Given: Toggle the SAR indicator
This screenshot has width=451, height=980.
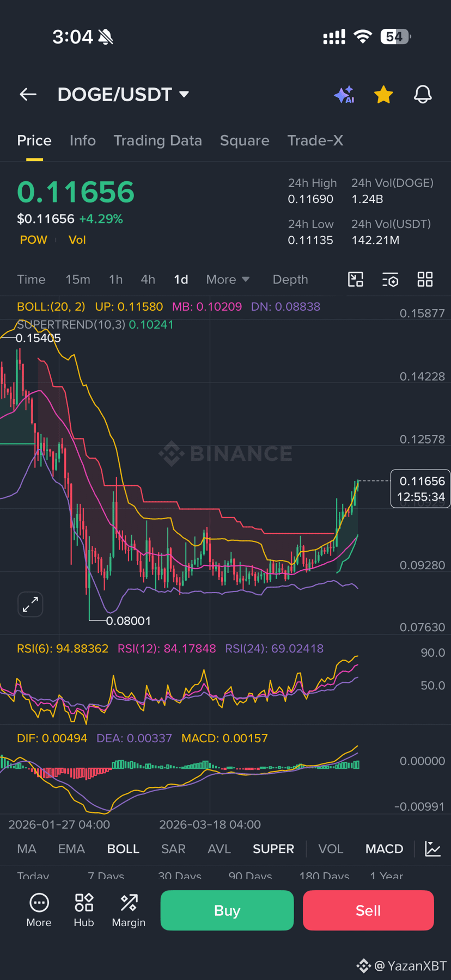Looking at the screenshot, I should coord(173,849).
